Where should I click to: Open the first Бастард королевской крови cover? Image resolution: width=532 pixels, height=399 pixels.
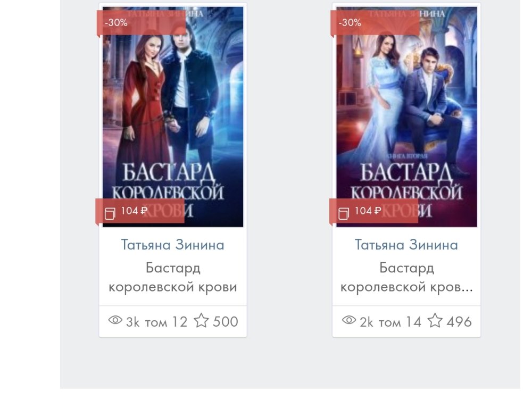pyautogui.click(x=173, y=117)
